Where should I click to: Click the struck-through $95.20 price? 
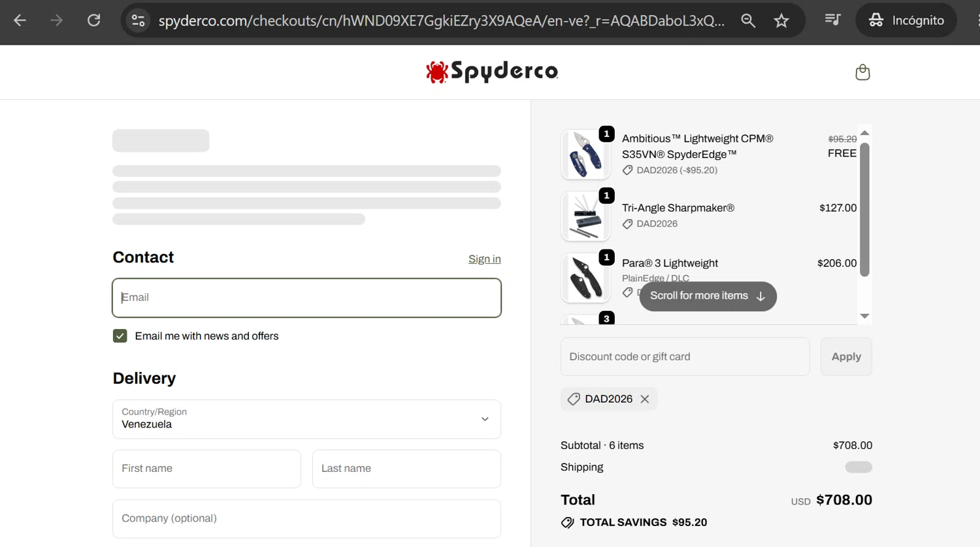pos(842,139)
